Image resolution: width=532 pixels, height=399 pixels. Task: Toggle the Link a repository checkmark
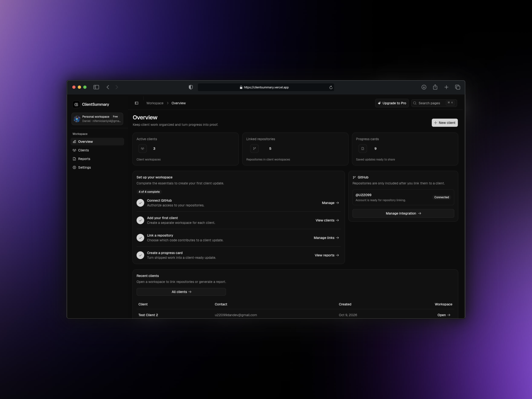(x=140, y=238)
